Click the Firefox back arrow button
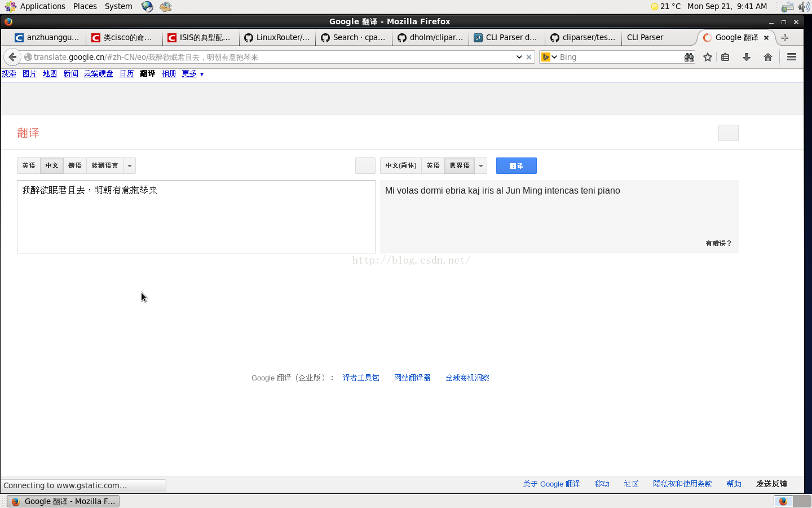This screenshot has width=812, height=508. pyautogui.click(x=12, y=57)
